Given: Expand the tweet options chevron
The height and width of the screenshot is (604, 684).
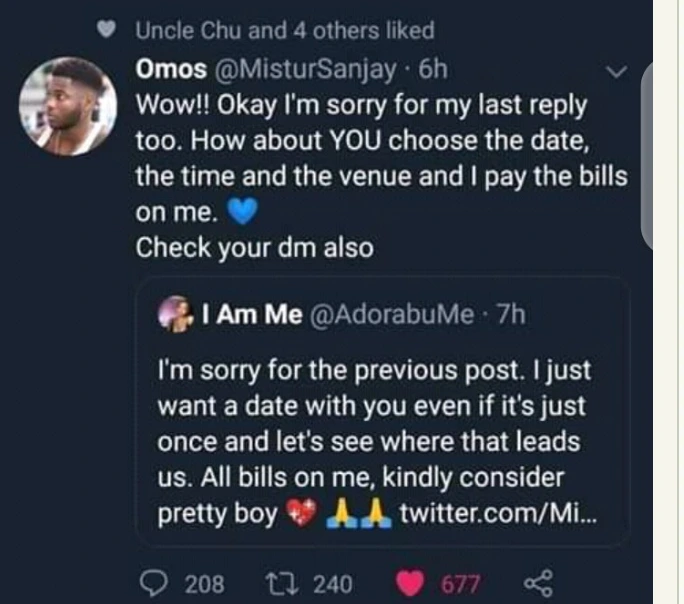Looking at the screenshot, I should (x=617, y=72).
